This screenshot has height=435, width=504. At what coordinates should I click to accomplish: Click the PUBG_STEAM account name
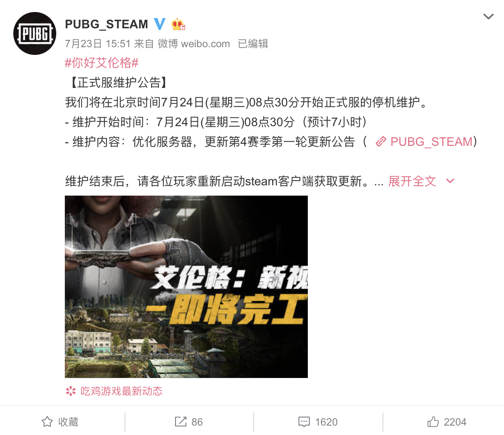pyautogui.click(x=106, y=24)
